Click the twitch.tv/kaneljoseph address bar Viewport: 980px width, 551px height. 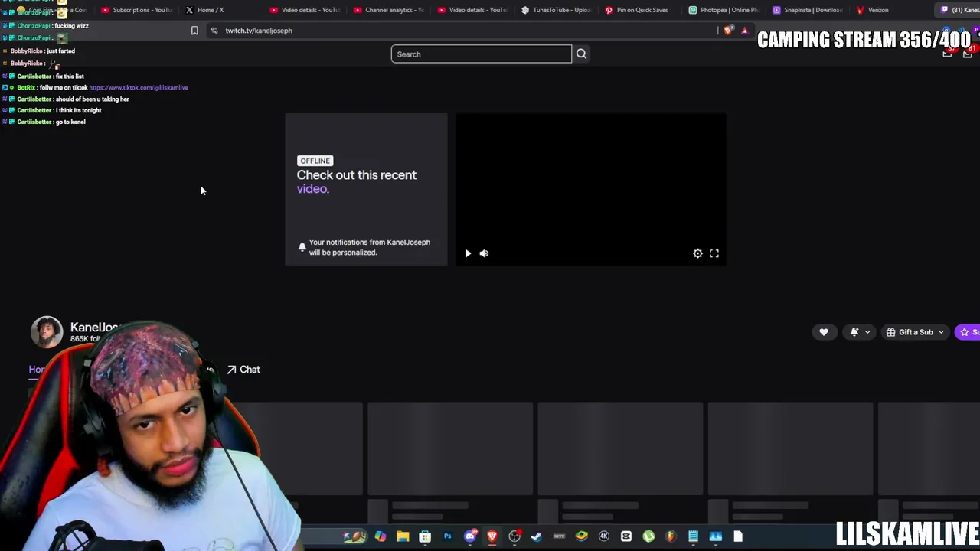click(463, 31)
